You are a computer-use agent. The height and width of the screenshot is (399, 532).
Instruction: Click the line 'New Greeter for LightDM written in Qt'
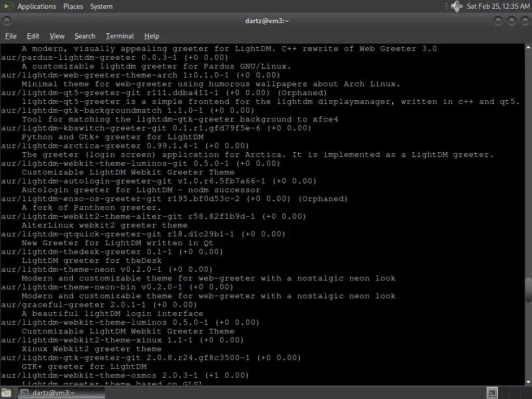[118, 243]
